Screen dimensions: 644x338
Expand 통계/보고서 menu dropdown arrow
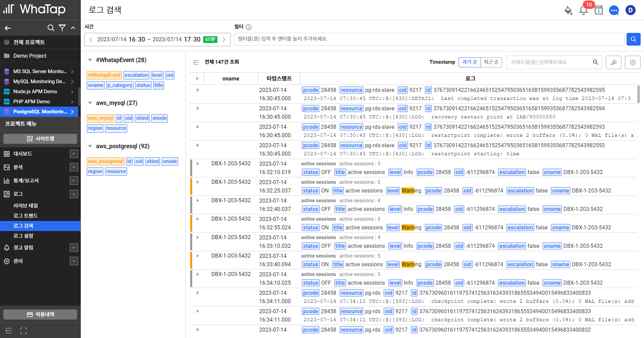pyautogui.click(x=74, y=180)
